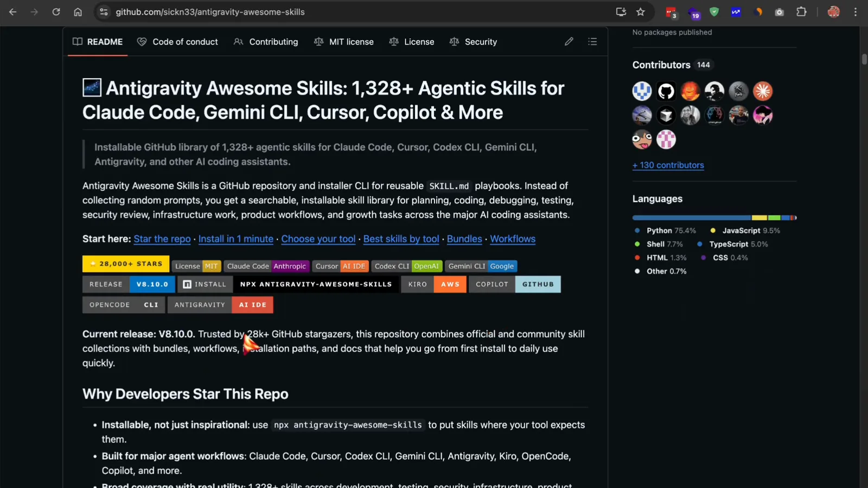Go back in browser history

pyautogui.click(x=12, y=12)
